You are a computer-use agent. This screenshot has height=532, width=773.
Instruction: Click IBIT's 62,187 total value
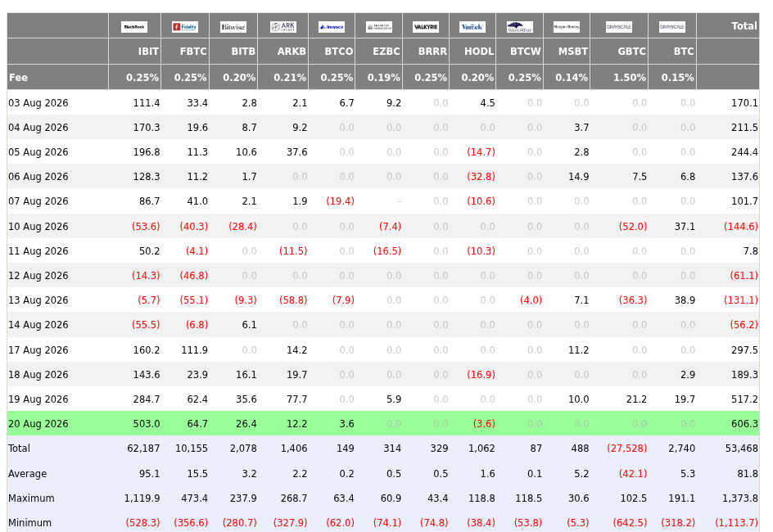point(143,449)
